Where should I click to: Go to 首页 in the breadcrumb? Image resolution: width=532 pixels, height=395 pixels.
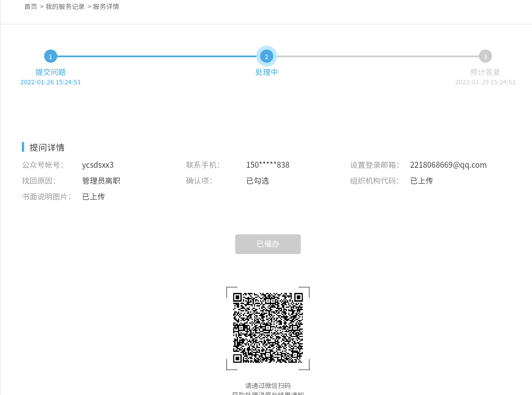pos(31,7)
